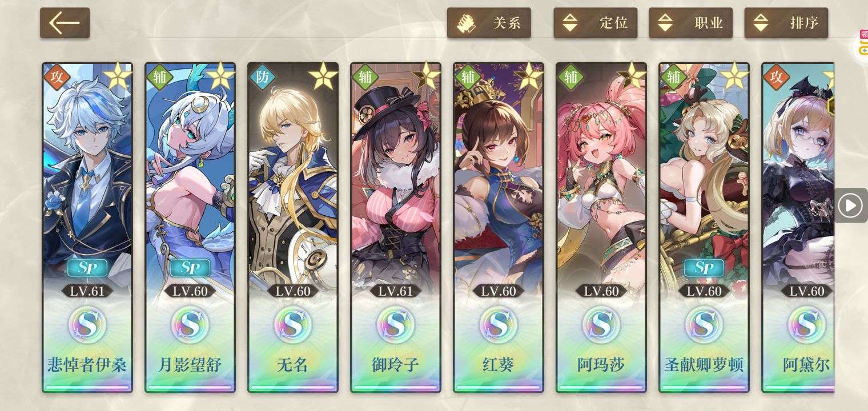
Task: Open the 定位 filter dropdown
Action: [596, 23]
